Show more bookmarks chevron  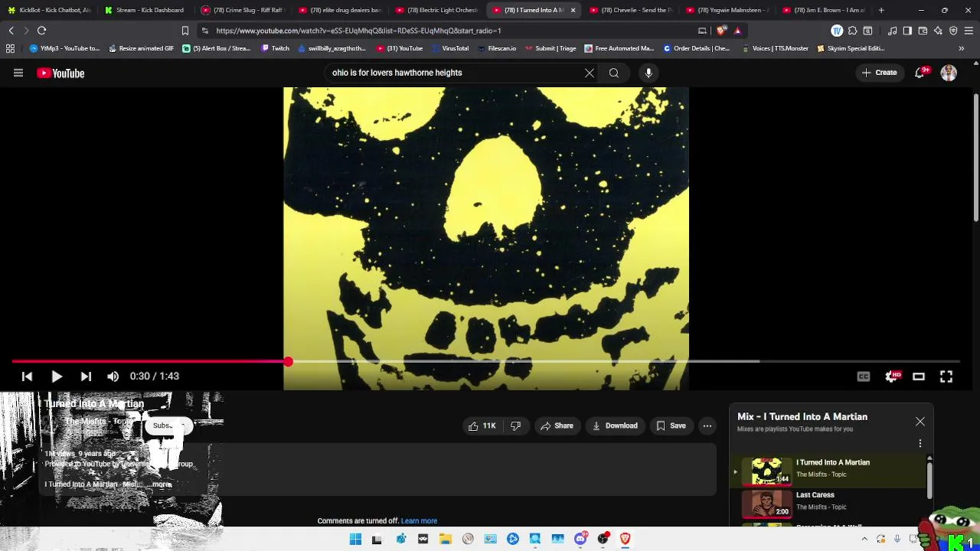pos(961,48)
